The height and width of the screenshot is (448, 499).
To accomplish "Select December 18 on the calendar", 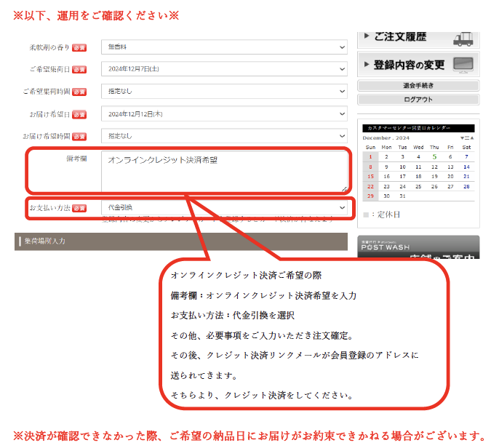I will click(418, 177).
